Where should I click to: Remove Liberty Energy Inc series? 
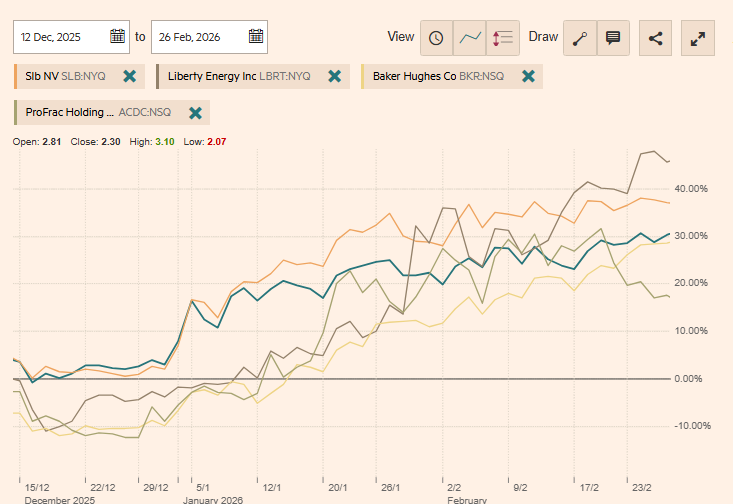click(x=335, y=75)
